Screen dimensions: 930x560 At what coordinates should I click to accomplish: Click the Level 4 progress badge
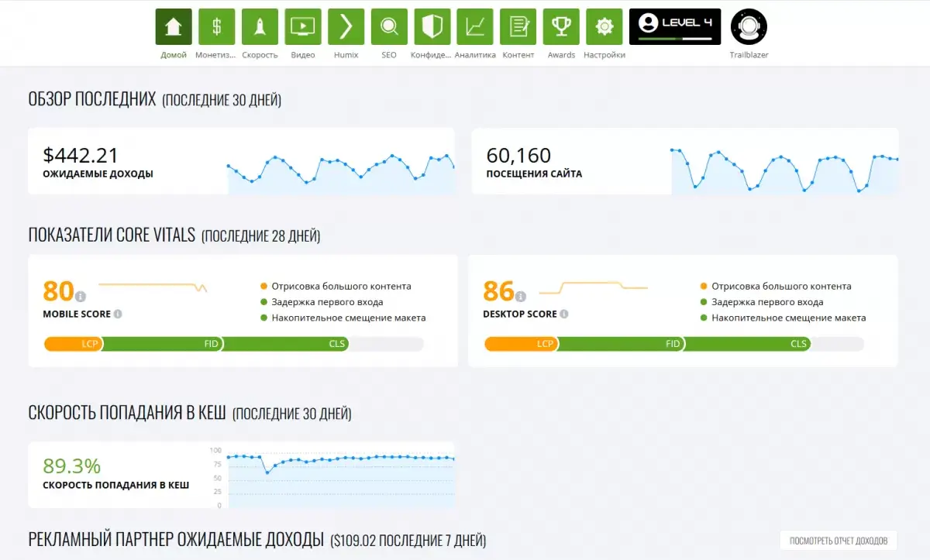pyautogui.click(x=674, y=27)
